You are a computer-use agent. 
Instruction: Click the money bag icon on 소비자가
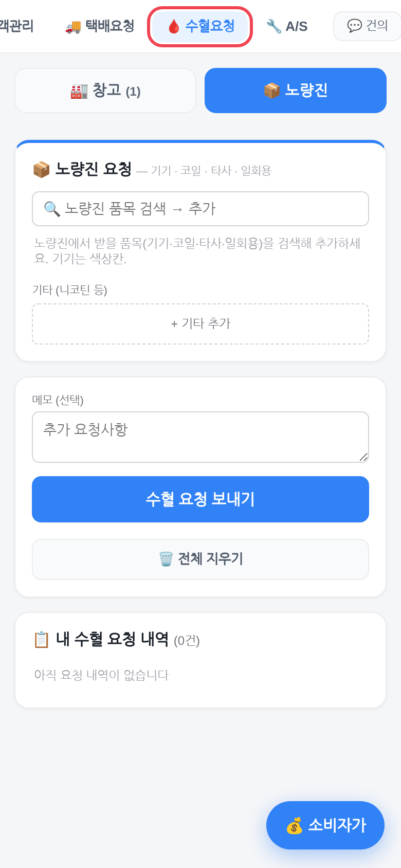(x=294, y=826)
